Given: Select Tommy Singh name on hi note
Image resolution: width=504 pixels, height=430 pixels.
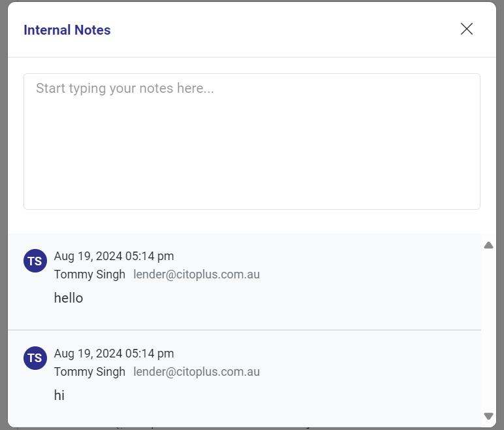Looking at the screenshot, I should pyautogui.click(x=89, y=372).
